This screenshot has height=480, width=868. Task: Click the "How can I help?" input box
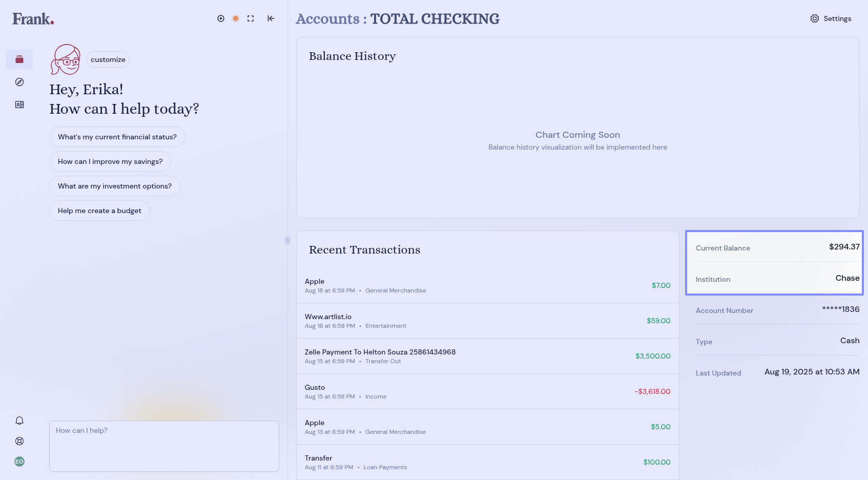pyautogui.click(x=164, y=446)
